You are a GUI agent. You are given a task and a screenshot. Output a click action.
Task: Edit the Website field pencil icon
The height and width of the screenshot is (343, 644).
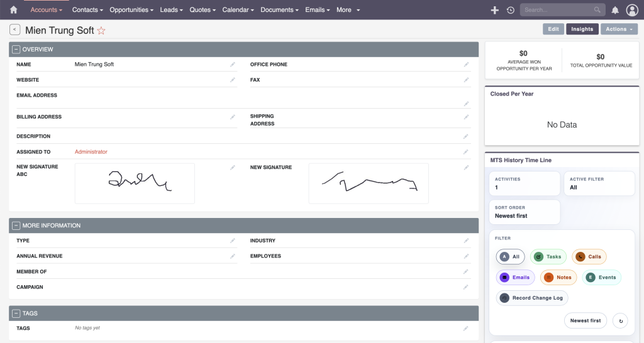tap(233, 80)
